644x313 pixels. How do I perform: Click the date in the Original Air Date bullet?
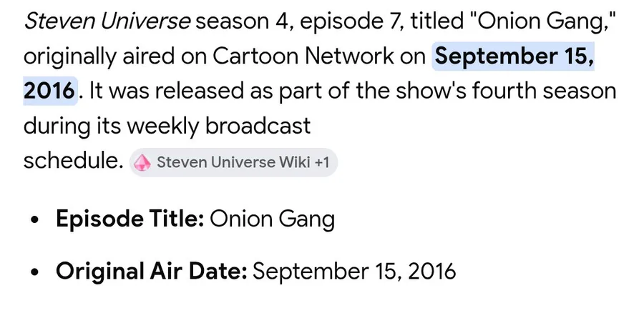click(354, 272)
